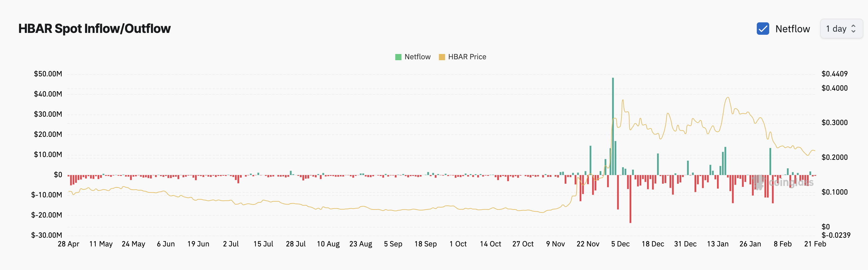The height and width of the screenshot is (270, 868).
Task: Open the 1 day interval dropdown
Action: pyautogui.click(x=841, y=29)
